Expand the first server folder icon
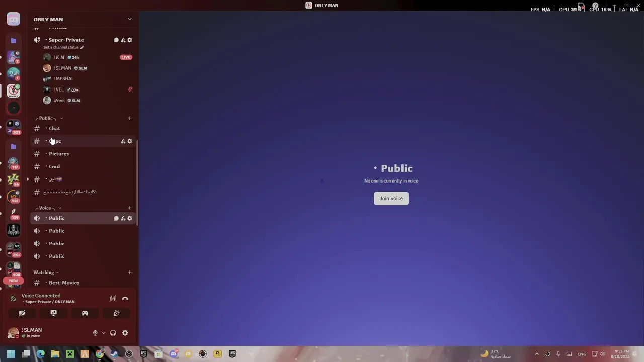The width and height of the screenshot is (644, 362). click(x=14, y=40)
